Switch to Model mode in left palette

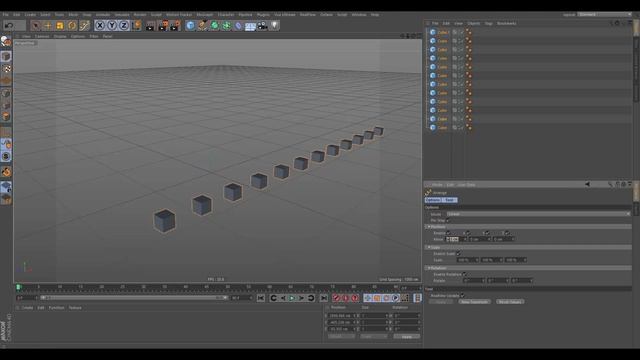pos(6,56)
